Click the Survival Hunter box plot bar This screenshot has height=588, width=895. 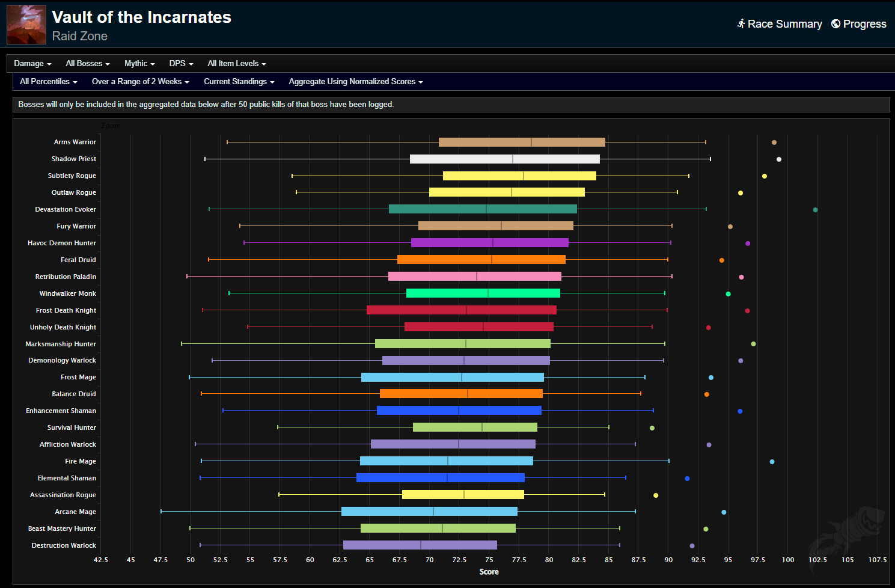coord(475,427)
